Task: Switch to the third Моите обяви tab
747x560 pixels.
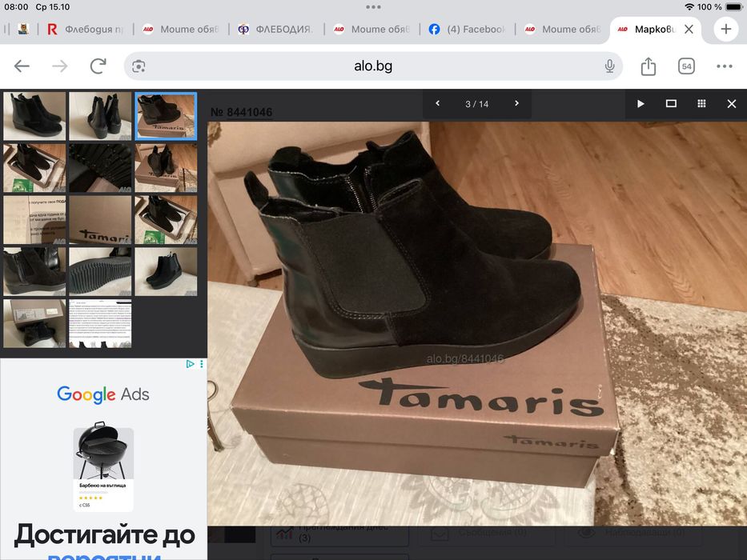Action: tap(563, 29)
